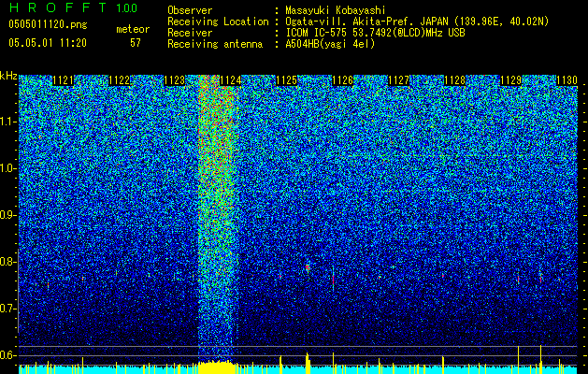The height and width of the screenshot is (374, 588).
Task: Click the red meteor echo spot near 1125
Action: (308, 267)
